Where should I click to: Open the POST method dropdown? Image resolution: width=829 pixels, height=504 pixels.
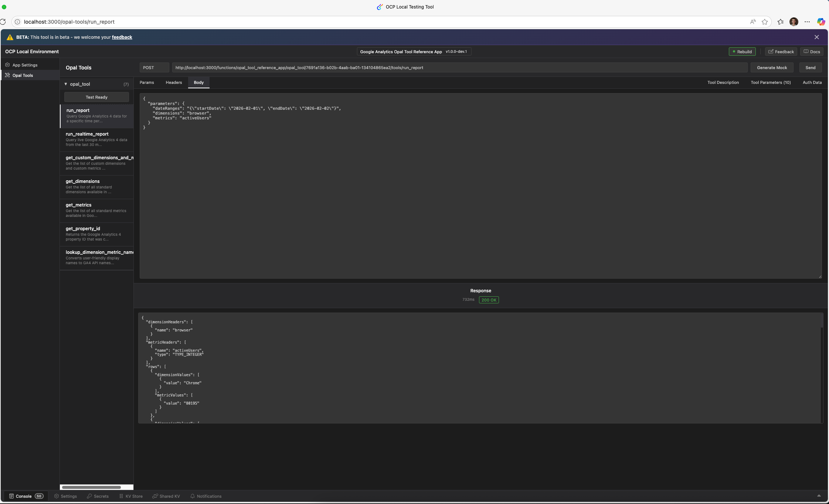[154, 68]
